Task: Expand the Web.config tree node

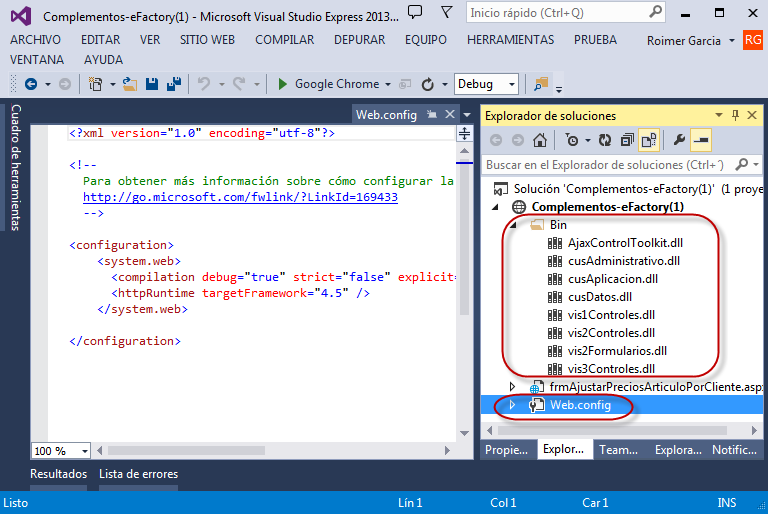Action: click(514, 405)
